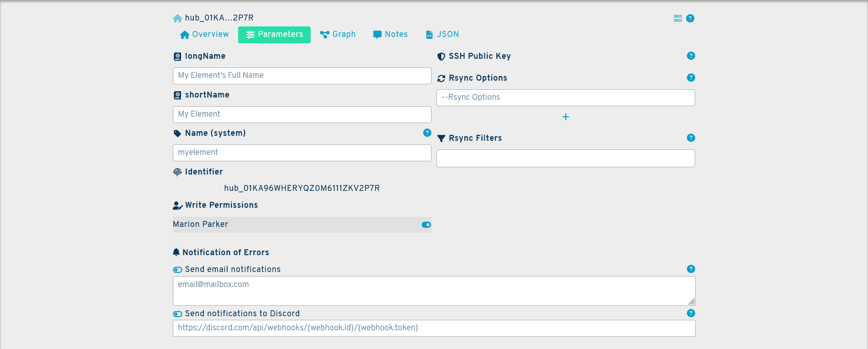Click the longName book icon
868x349 pixels.
coord(177,56)
